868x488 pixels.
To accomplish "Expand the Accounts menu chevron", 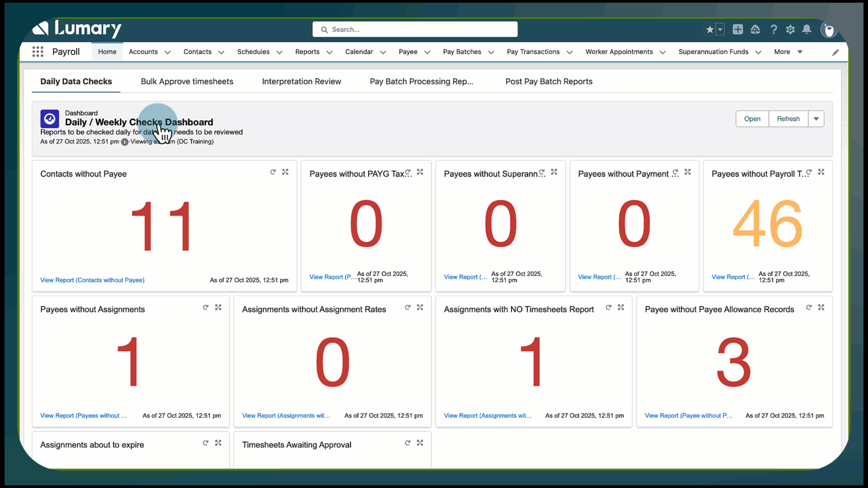I will pyautogui.click(x=168, y=52).
